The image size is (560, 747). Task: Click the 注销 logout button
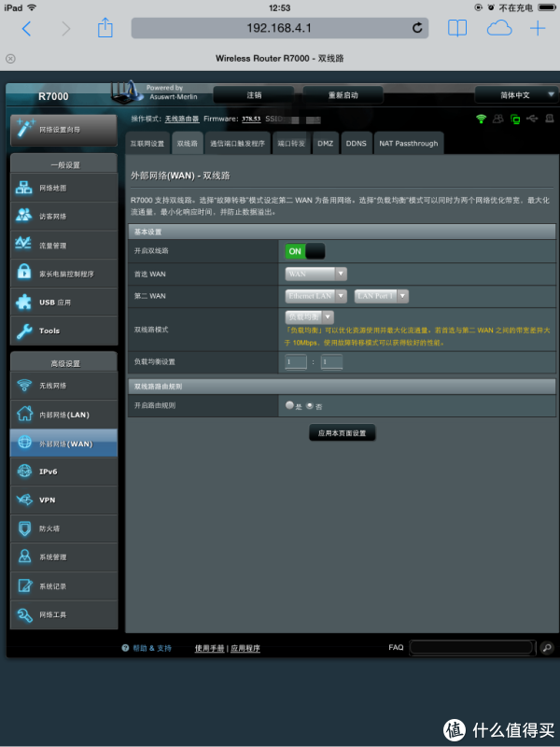(254, 95)
